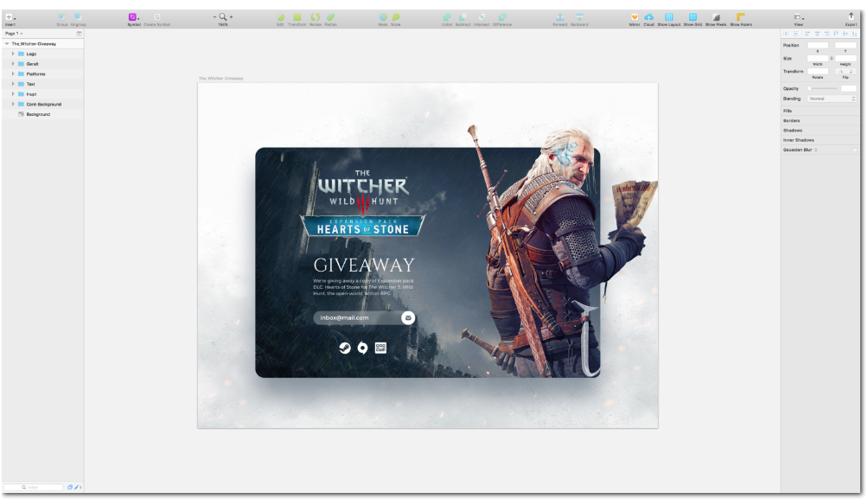The height and width of the screenshot is (499, 868).
Task: Expand the Platforms layer group
Action: point(13,74)
